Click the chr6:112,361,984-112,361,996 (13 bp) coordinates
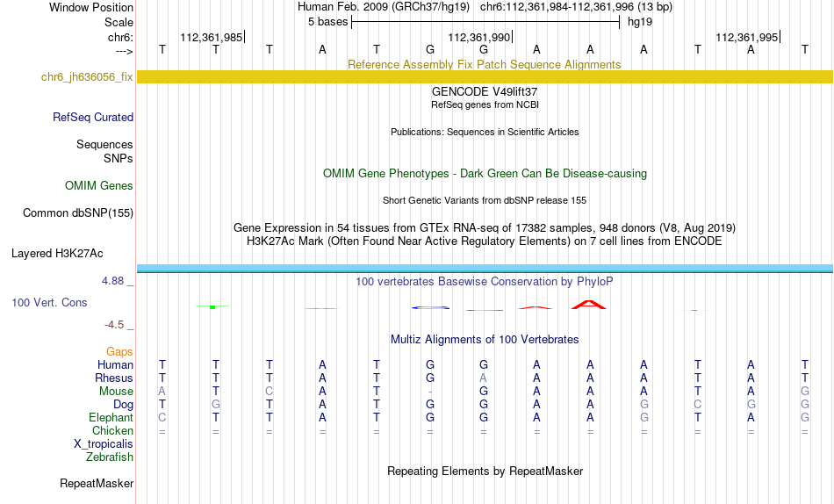This screenshot has width=834, height=504. (x=576, y=7)
